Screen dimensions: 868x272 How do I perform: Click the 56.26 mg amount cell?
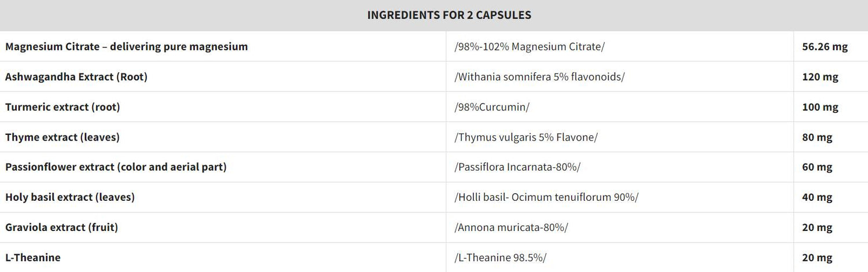825,47
